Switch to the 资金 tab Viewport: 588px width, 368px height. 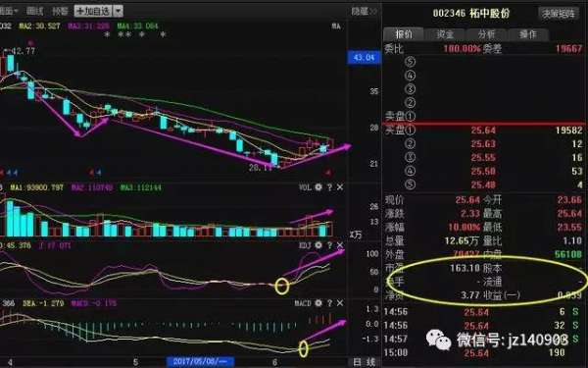coord(445,34)
